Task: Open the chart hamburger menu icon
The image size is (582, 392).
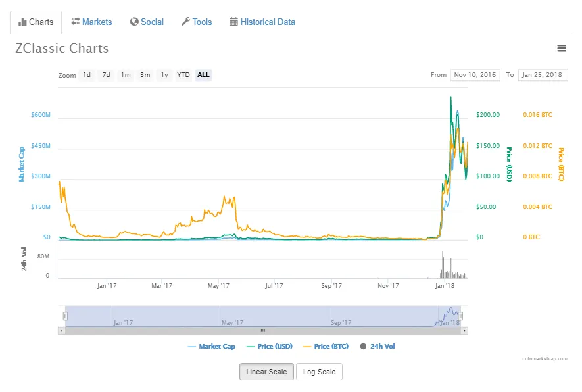Action: point(562,48)
